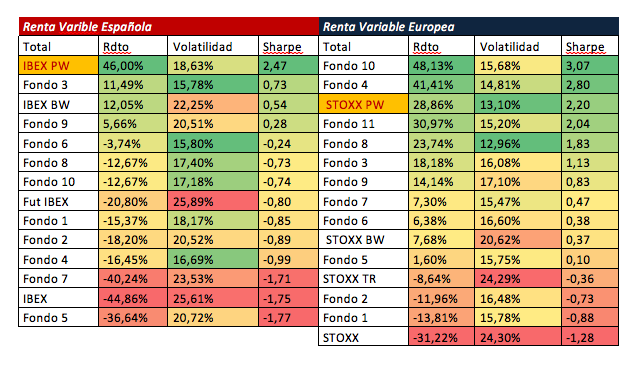Image resolution: width=631 pixels, height=367 pixels.
Task: Select the 48,13% return for Fondo 10
Action: pos(441,66)
